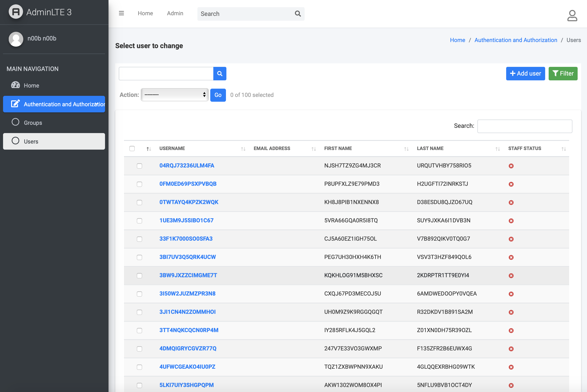The height and width of the screenshot is (392, 587).
Task: Open Authentication and Authorization breadcrumb link
Action: point(516,40)
